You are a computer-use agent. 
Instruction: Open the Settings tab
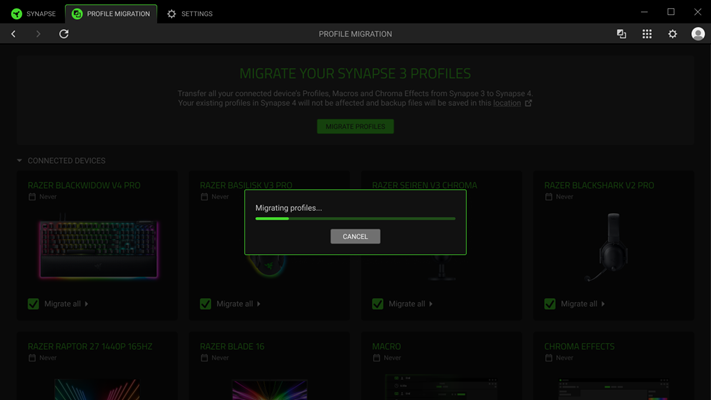click(x=189, y=14)
